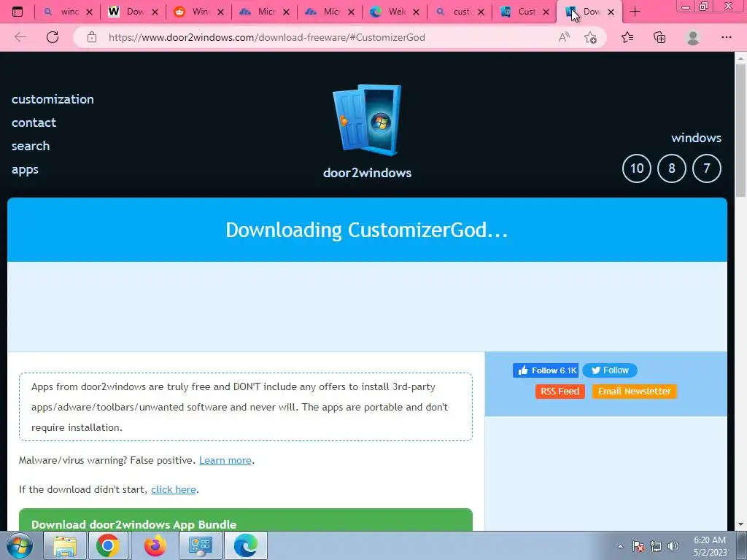The width and height of the screenshot is (747, 560).
Task: Open the RSS Feed button
Action: [x=560, y=392]
